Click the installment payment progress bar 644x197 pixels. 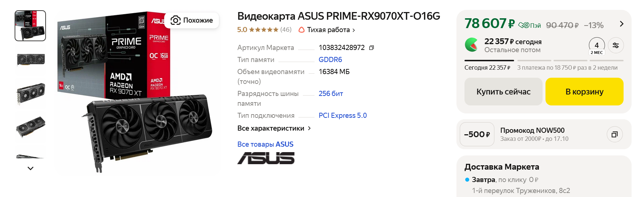(544, 61)
